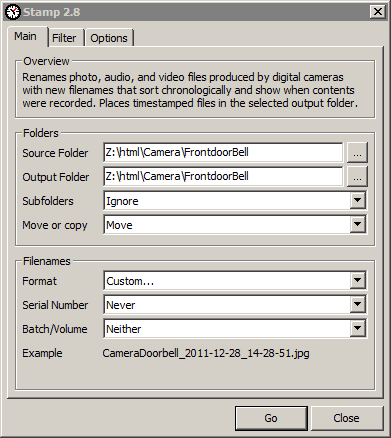
Task: Click the Overview description paragraph
Action: 190,90
